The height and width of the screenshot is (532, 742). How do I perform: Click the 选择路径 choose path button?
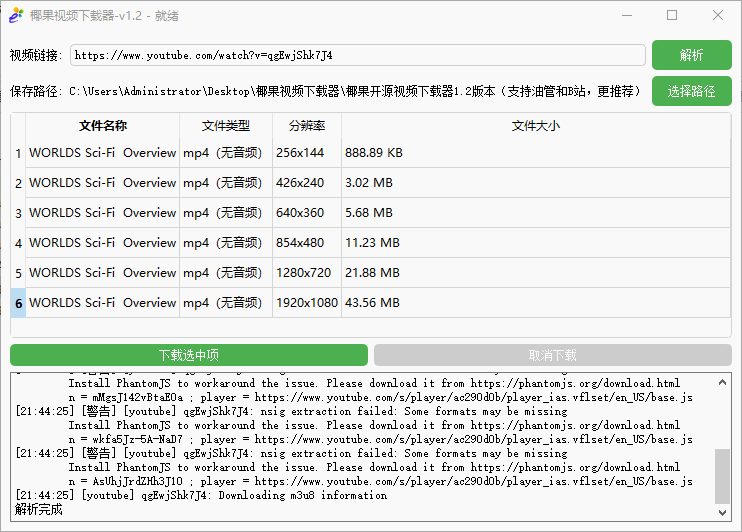pos(691,91)
